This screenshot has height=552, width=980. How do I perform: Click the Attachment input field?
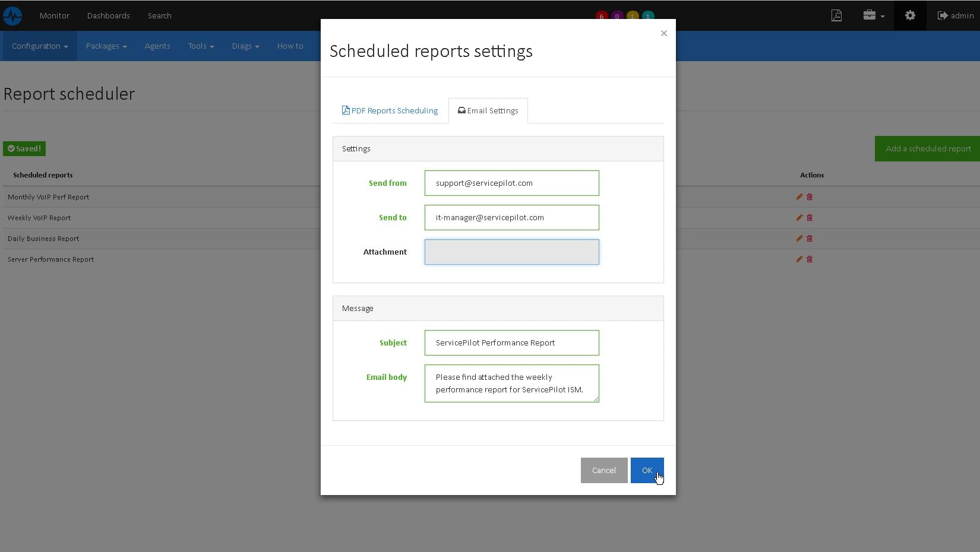(x=512, y=252)
